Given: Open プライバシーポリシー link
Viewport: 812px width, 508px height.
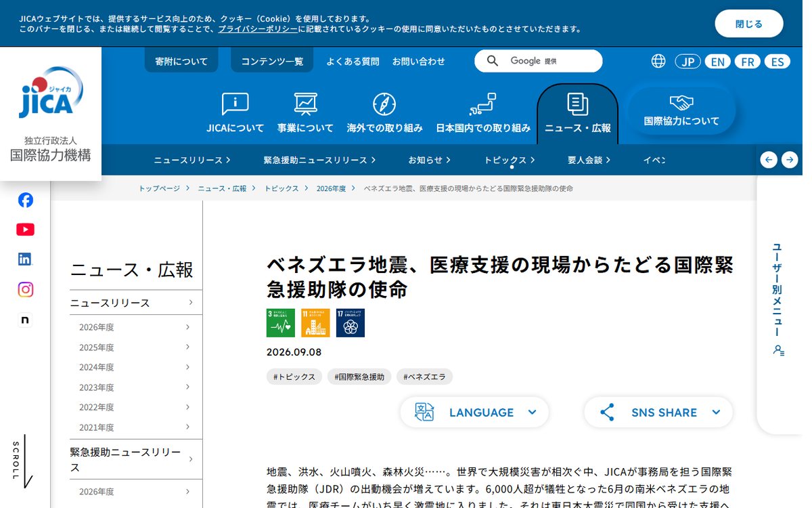Looking at the screenshot, I should [258, 29].
